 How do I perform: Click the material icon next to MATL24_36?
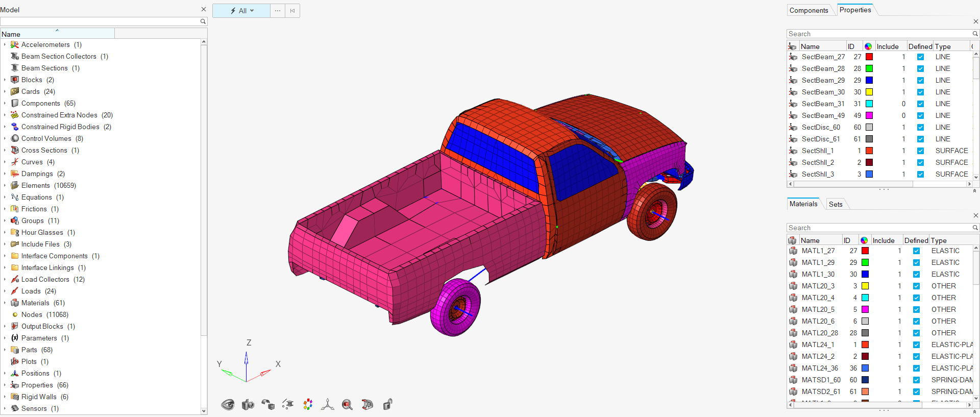pos(793,368)
